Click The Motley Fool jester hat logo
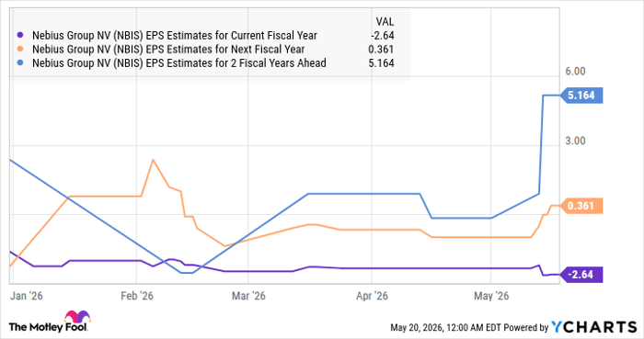This screenshot has width=644, height=339. (x=77, y=317)
